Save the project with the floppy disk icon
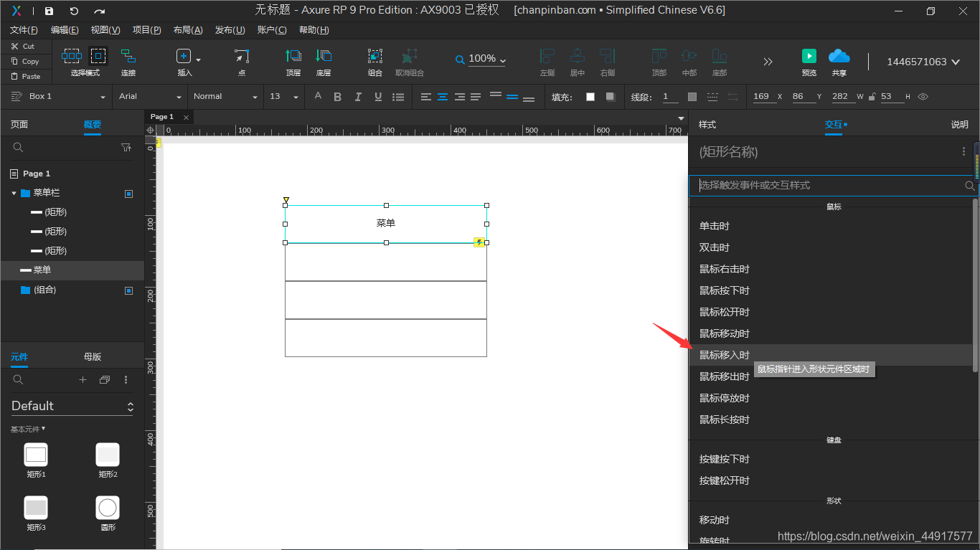 49,11
